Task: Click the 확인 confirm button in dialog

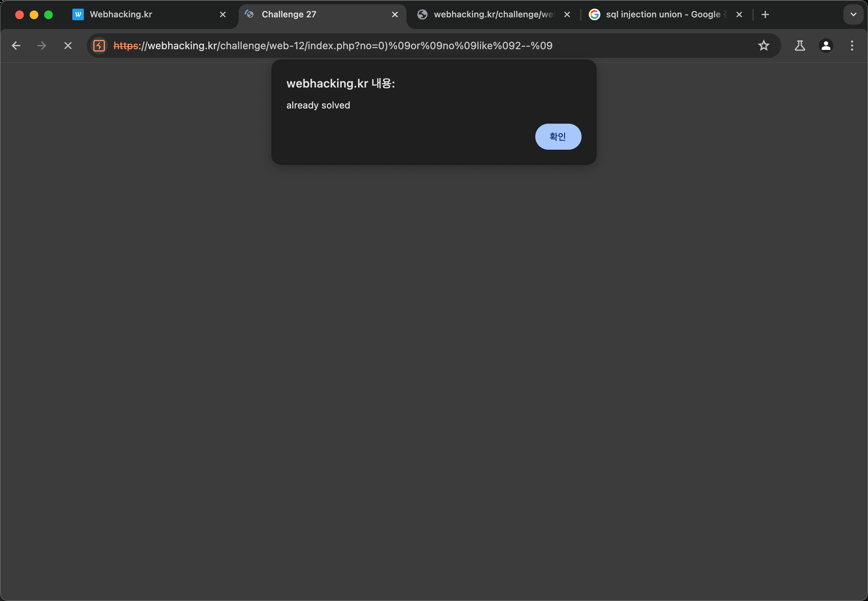Action: [558, 137]
